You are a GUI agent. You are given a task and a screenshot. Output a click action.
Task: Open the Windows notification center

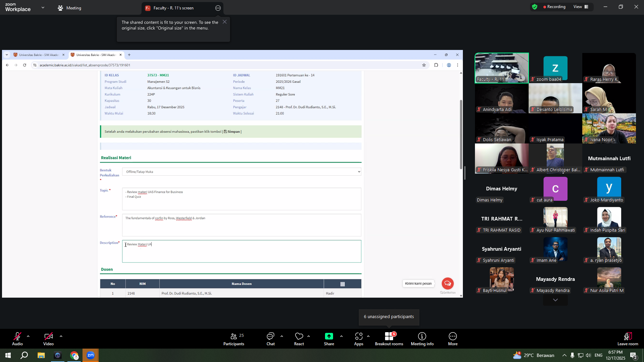tap(634, 355)
